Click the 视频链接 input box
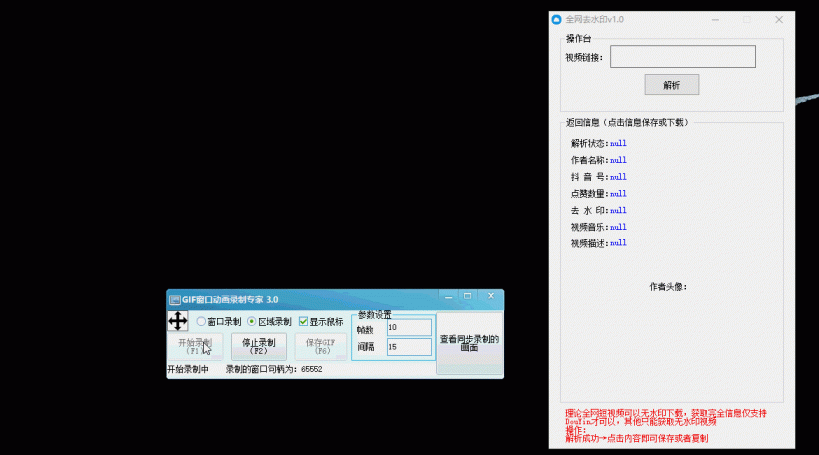The height and width of the screenshot is (455, 819). click(683, 56)
